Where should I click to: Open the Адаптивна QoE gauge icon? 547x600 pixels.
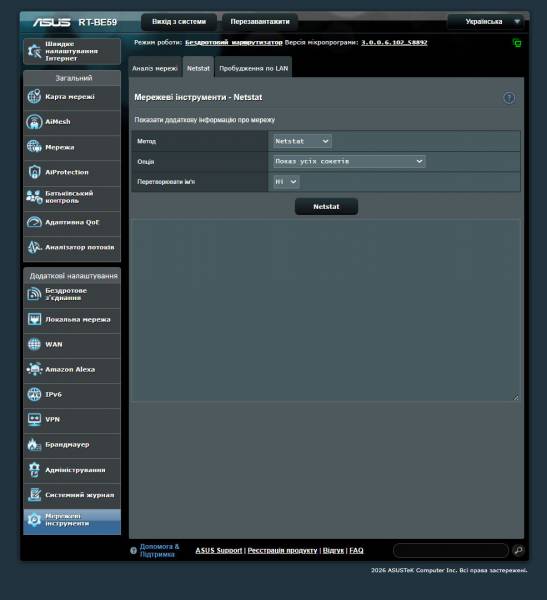(x=34, y=222)
